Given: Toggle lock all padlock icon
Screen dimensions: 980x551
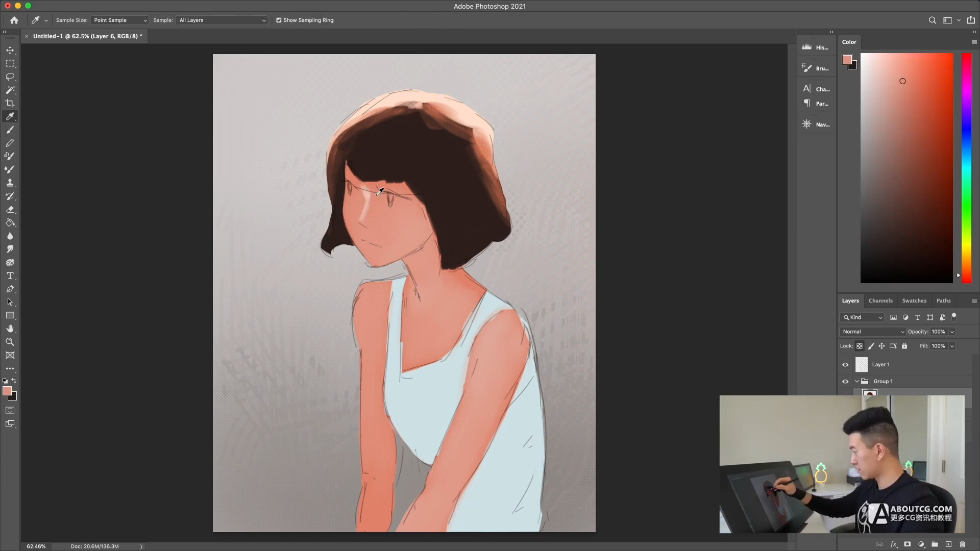Looking at the screenshot, I should tap(904, 346).
